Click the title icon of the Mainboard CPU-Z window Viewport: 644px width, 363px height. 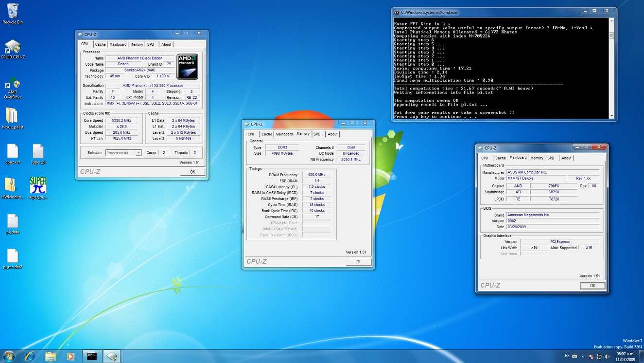pyautogui.click(x=481, y=148)
